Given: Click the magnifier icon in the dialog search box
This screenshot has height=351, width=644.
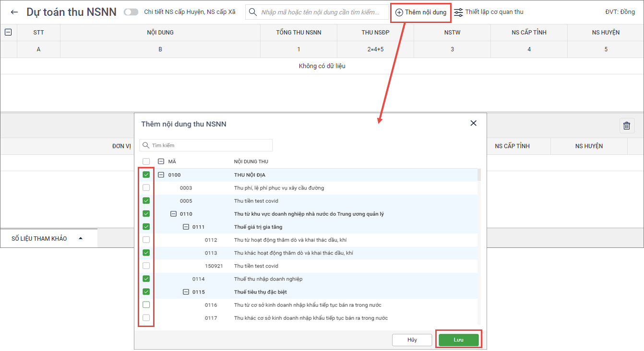Looking at the screenshot, I should pyautogui.click(x=146, y=145).
